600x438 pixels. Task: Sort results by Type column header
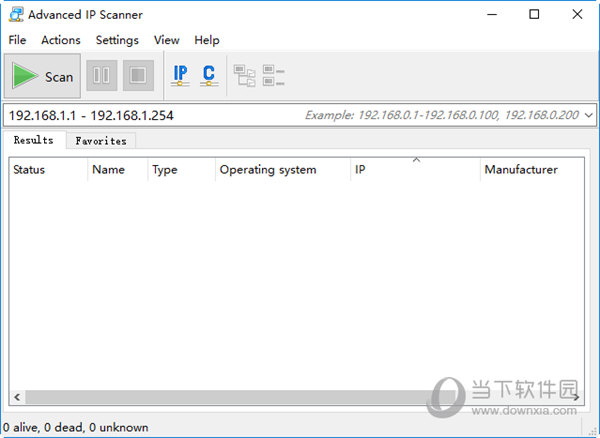click(181, 169)
